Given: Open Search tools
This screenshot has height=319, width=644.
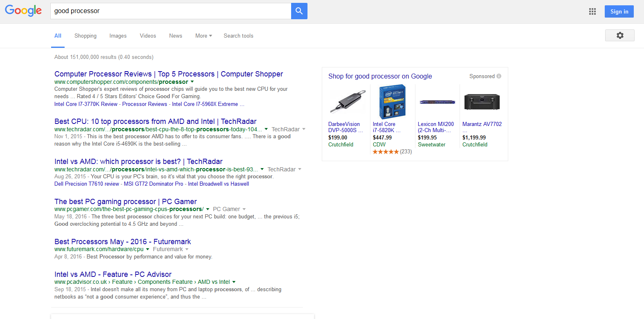Looking at the screenshot, I should [238, 36].
